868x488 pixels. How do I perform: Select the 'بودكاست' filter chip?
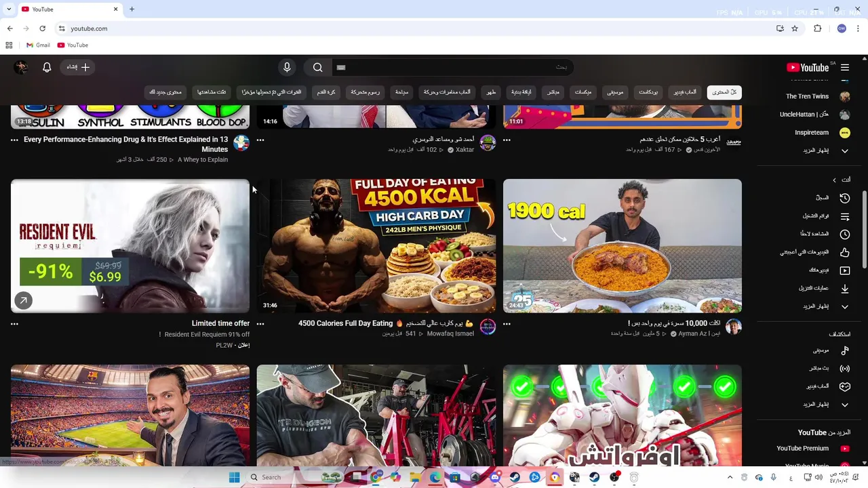(x=648, y=92)
